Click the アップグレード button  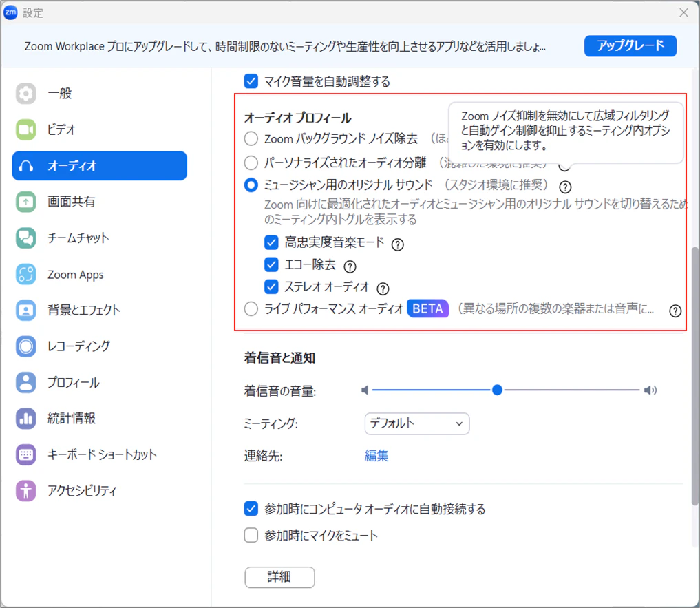click(x=630, y=46)
